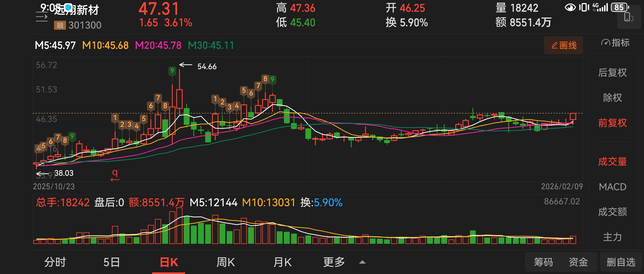Screen dimensions: 644x274
Task: Select 除权 adjustment mode
Action: pyautogui.click(x=612, y=98)
